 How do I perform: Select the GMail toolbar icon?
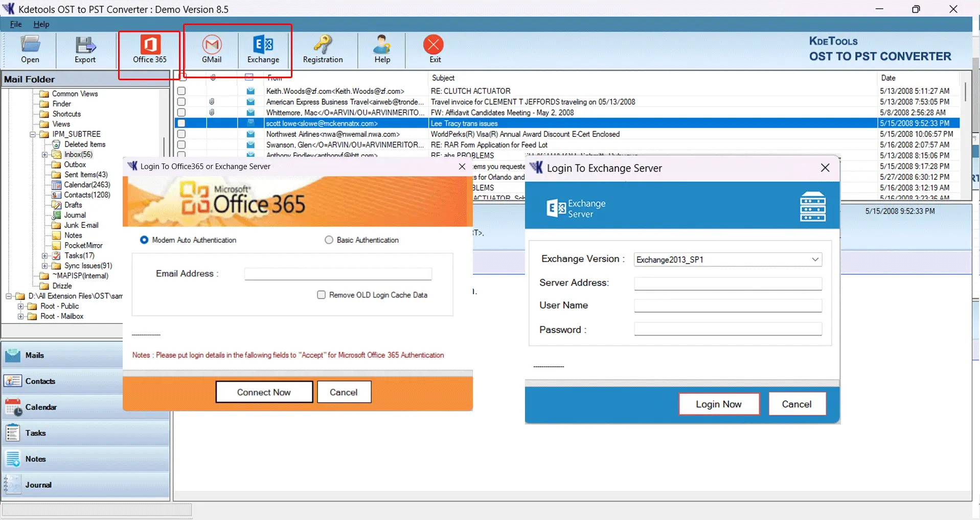pos(212,50)
